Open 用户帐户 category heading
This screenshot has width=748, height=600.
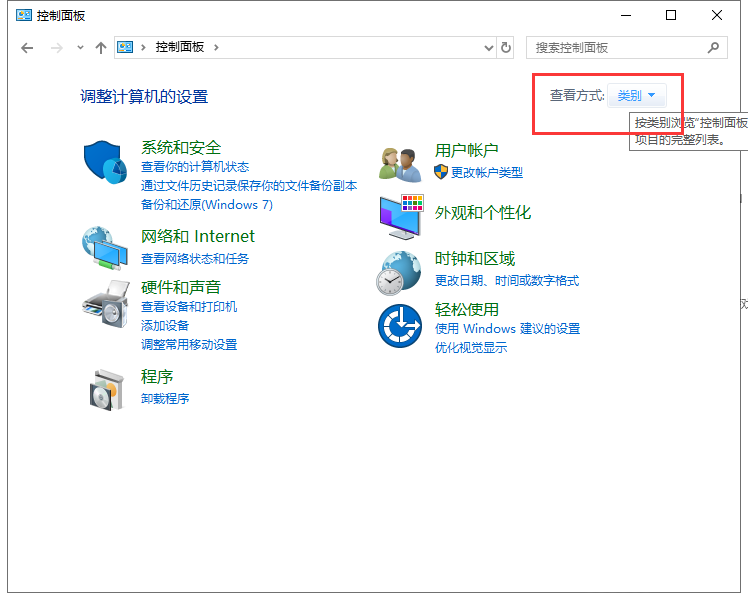point(467,150)
